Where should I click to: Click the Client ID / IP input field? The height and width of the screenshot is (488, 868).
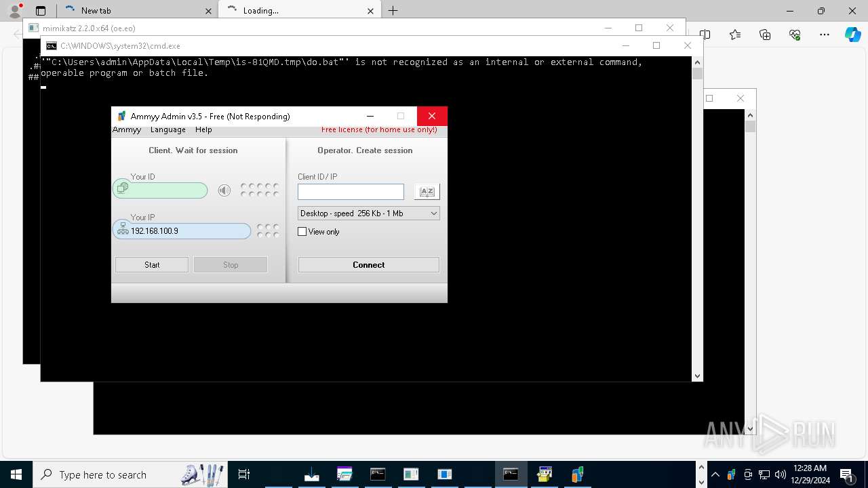[x=351, y=192]
